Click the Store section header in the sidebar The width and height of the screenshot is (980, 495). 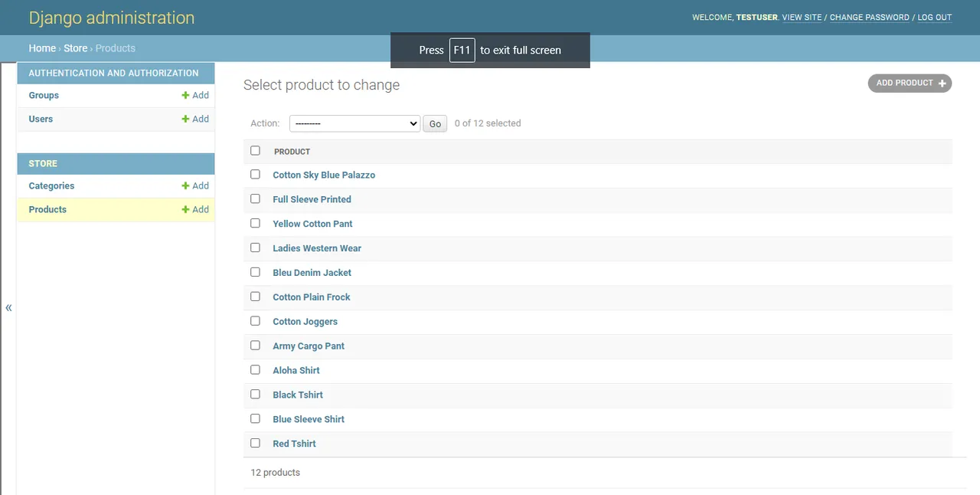tap(43, 164)
